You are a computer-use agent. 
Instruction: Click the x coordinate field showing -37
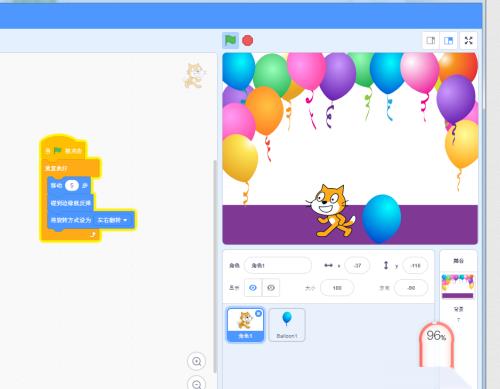(357, 266)
